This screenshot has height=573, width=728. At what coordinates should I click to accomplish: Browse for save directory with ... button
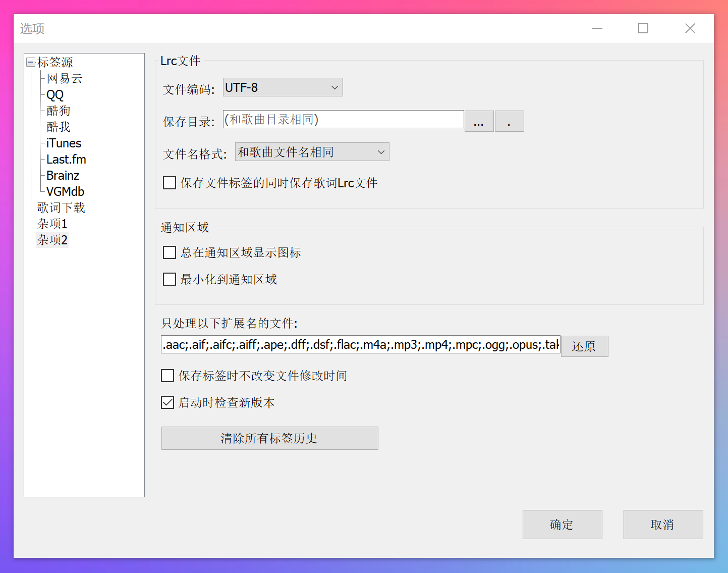[479, 122]
